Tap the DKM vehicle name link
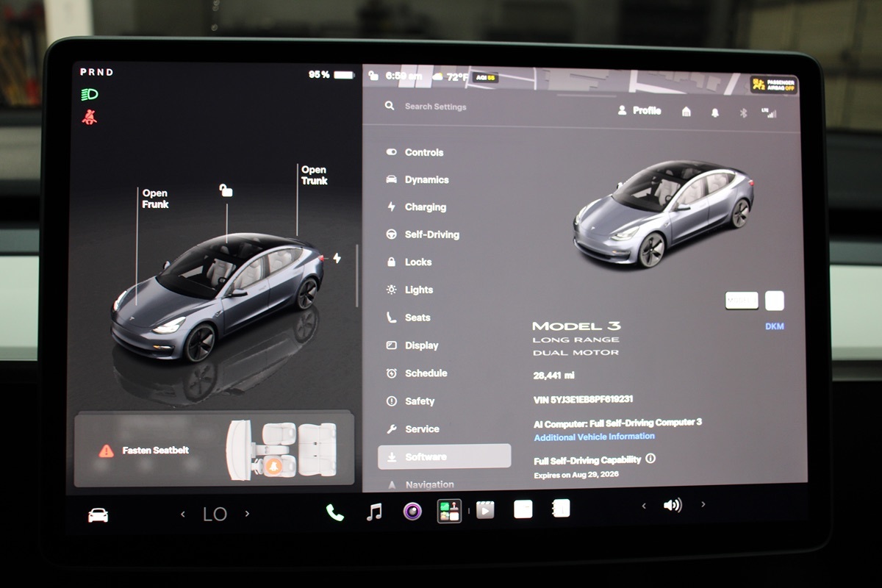 [x=775, y=326]
